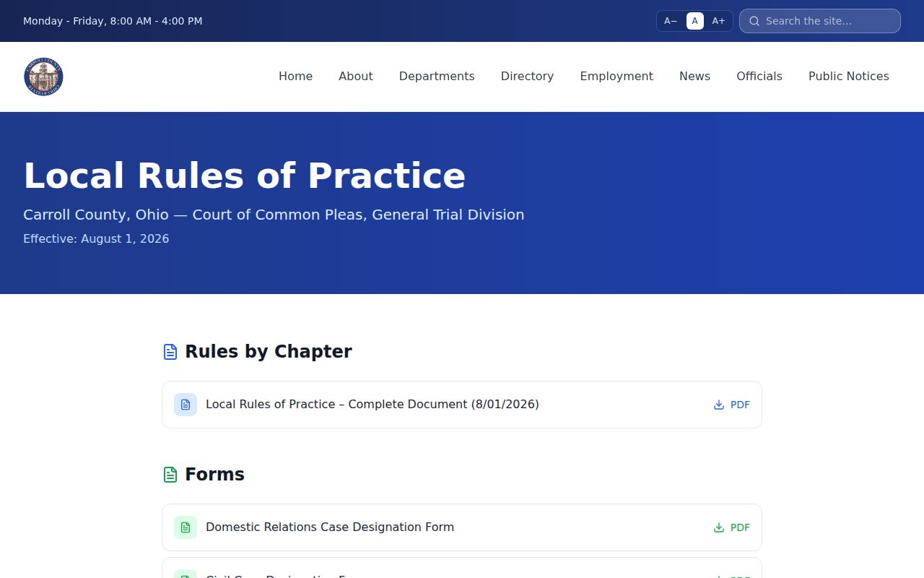Open the Employment page
This screenshot has height=578, width=924.
pos(616,77)
